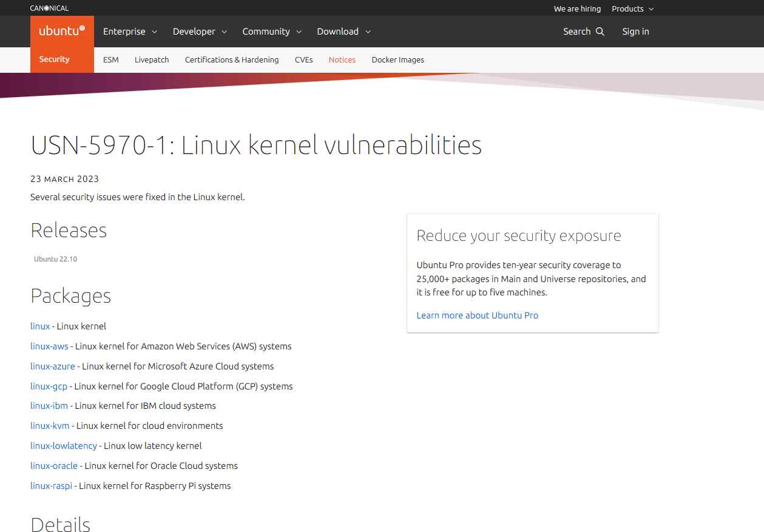The image size is (764, 532).
Task: Open the Livepatch subnav item
Action: (152, 59)
